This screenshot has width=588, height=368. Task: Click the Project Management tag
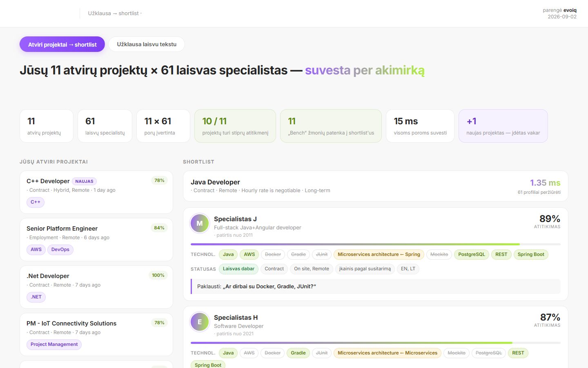pyautogui.click(x=54, y=344)
